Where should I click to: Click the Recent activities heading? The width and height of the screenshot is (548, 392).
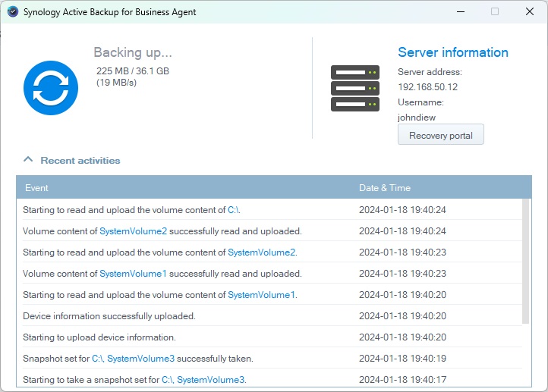pos(80,160)
